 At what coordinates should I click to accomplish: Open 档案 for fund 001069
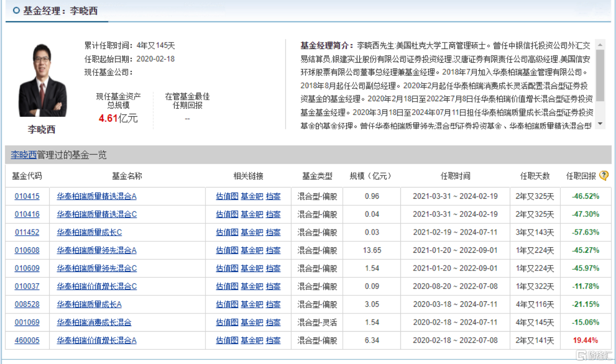pos(273,322)
